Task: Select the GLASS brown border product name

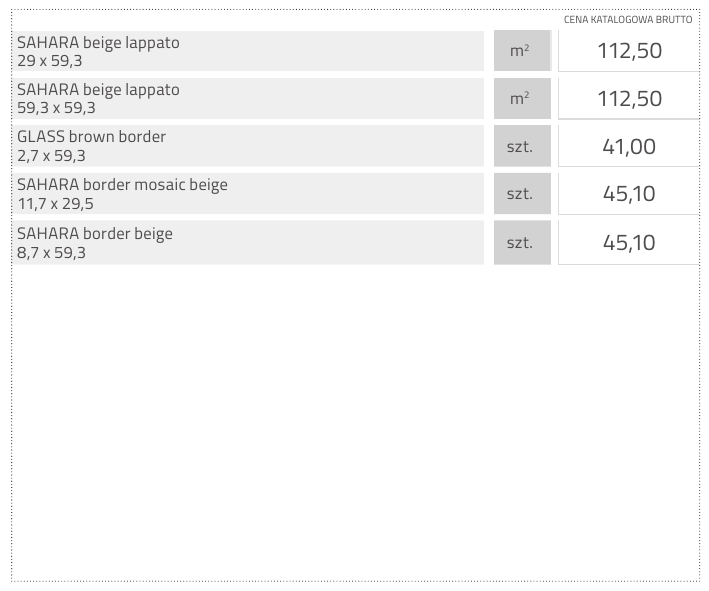Action: point(91,137)
